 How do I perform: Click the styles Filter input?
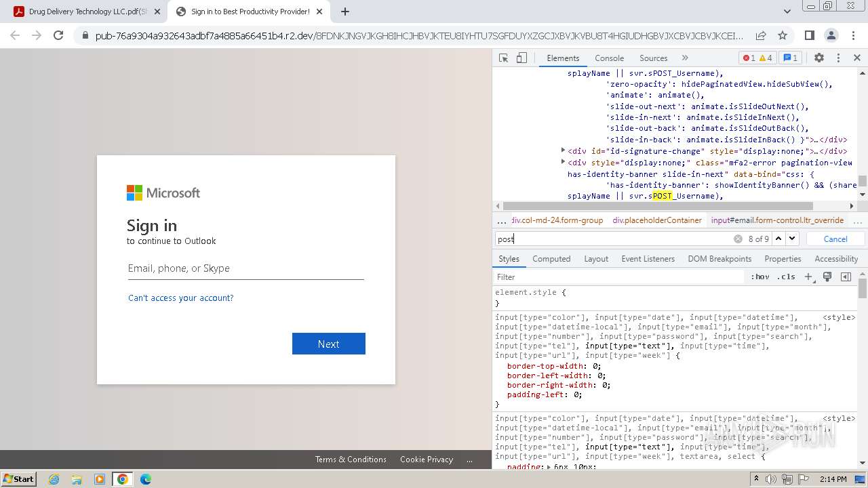tap(620, 277)
